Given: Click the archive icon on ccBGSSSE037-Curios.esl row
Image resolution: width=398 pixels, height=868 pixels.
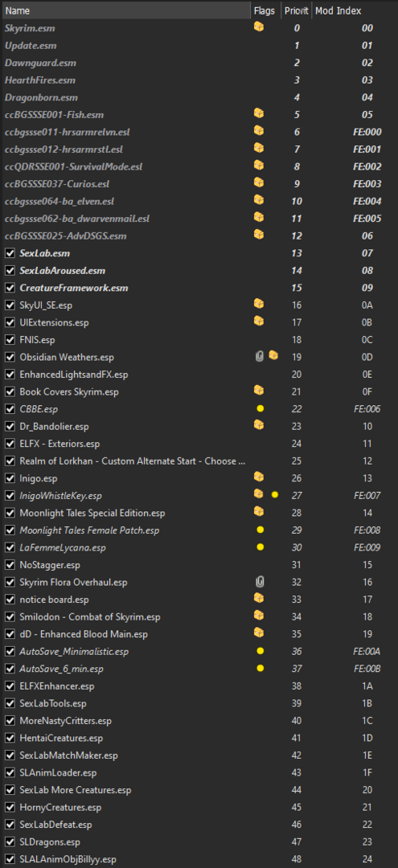Looking at the screenshot, I should point(259,182).
